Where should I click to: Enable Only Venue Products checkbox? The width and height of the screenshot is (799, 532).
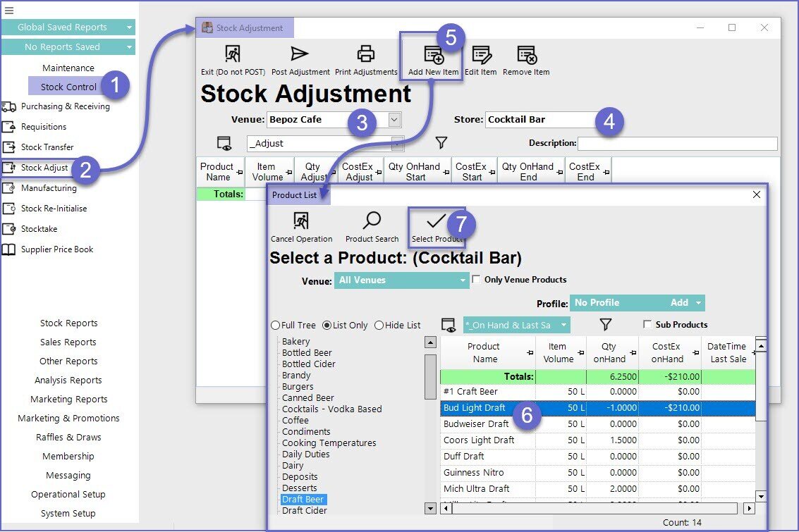tap(476, 280)
